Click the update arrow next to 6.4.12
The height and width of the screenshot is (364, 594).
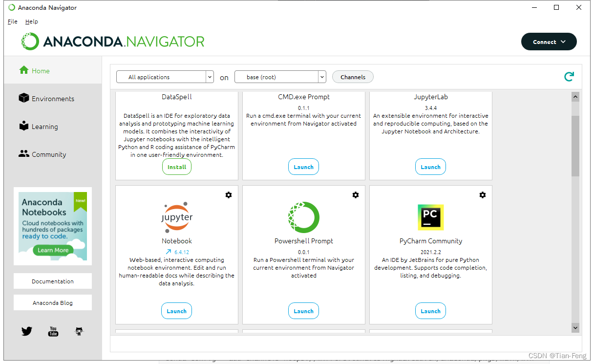click(x=168, y=252)
